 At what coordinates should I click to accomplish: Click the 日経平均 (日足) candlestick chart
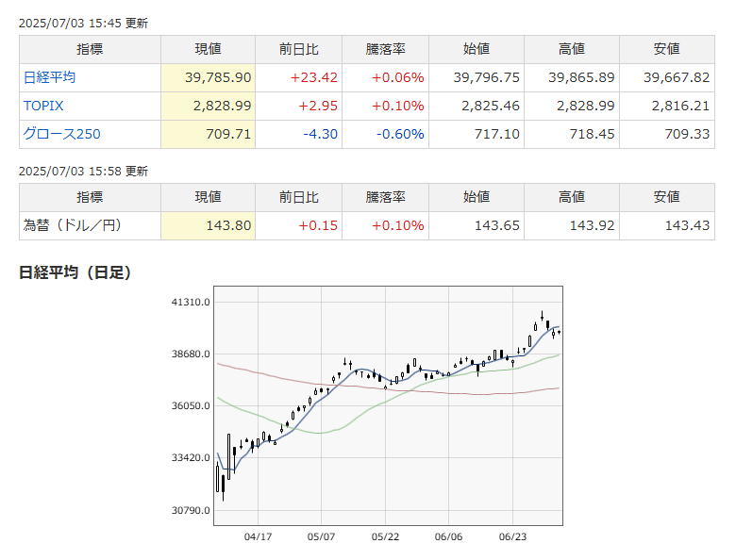pyautogui.click(x=388, y=405)
